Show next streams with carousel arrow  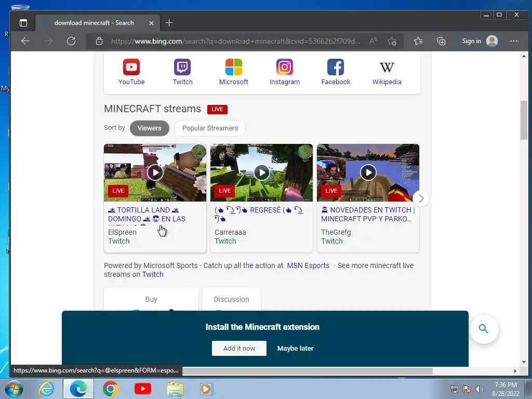pos(421,198)
